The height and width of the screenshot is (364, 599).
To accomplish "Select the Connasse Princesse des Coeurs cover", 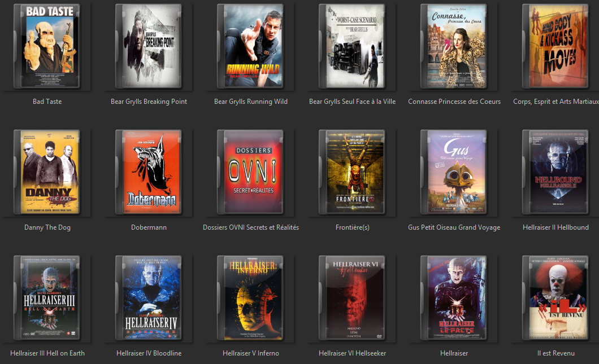I will [x=454, y=46].
